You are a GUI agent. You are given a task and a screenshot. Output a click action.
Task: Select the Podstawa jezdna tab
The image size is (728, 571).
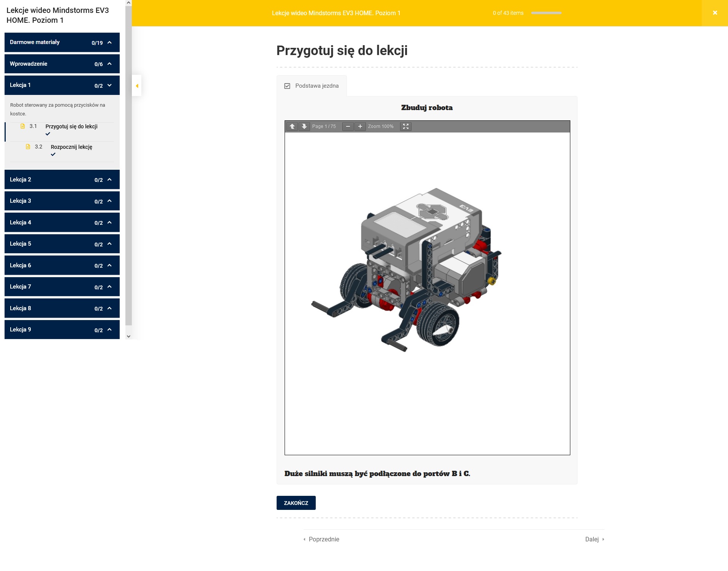point(312,86)
